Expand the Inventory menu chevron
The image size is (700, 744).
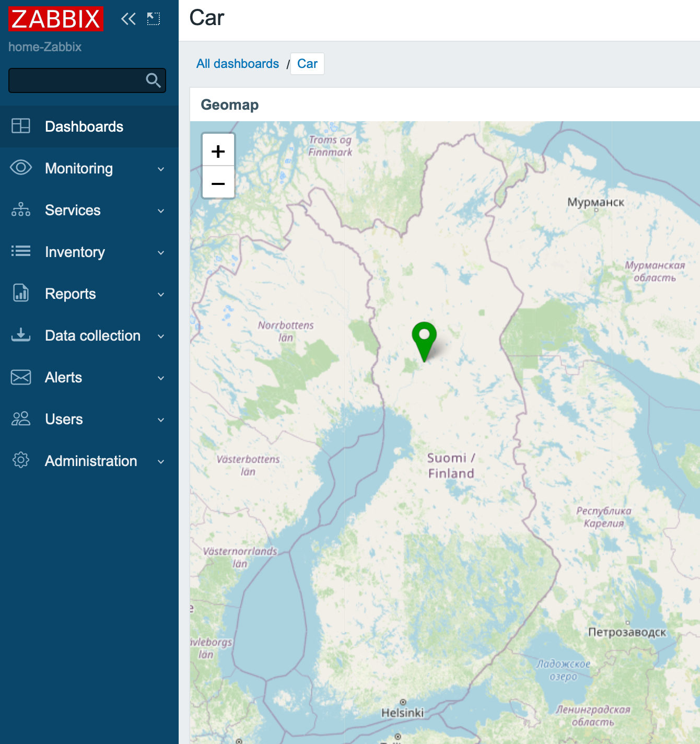pos(161,252)
